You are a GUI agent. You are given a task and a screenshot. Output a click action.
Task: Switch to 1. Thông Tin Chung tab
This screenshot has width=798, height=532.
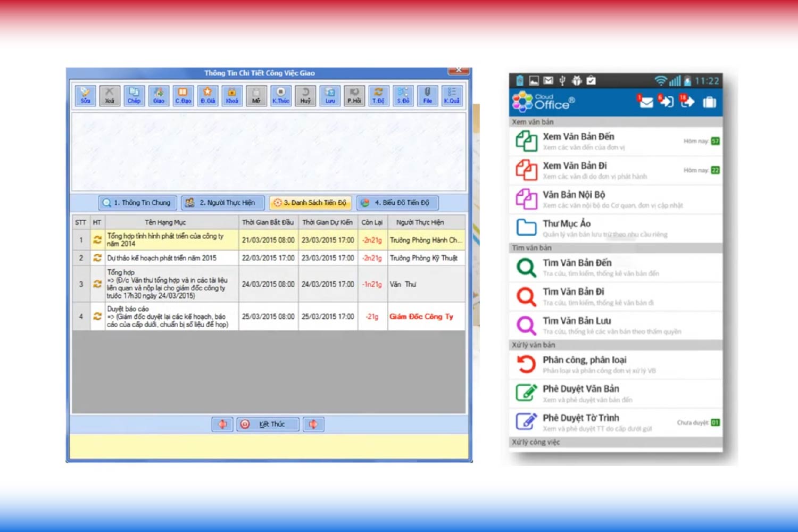(x=137, y=203)
